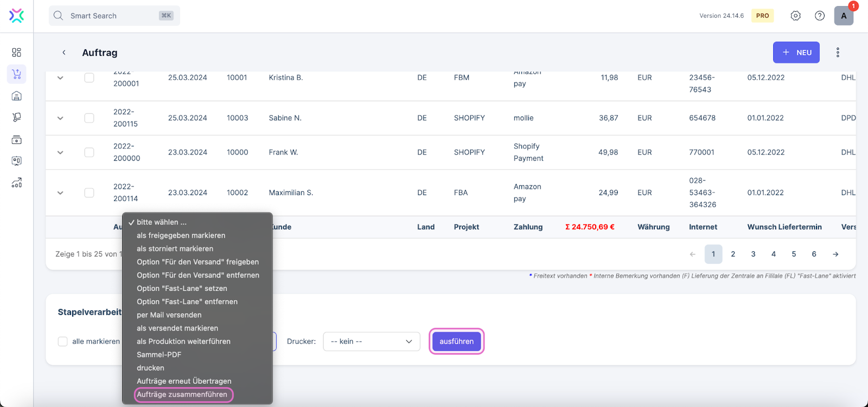This screenshot has width=868, height=407.
Task: Click the analytics chart sidebar icon
Action: click(x=16, y=183)
